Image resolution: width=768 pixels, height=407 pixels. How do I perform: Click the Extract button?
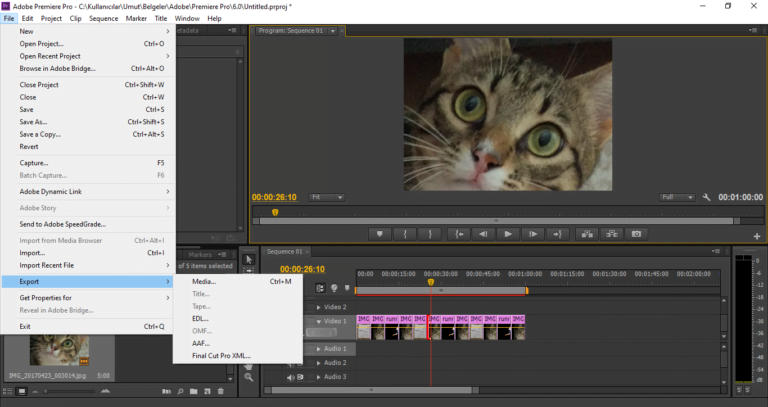[x=612, y=234]
